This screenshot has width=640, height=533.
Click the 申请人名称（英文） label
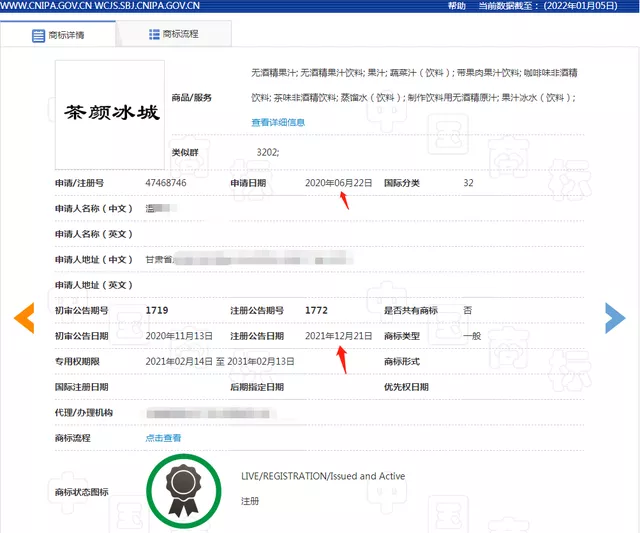pos(94,234)
